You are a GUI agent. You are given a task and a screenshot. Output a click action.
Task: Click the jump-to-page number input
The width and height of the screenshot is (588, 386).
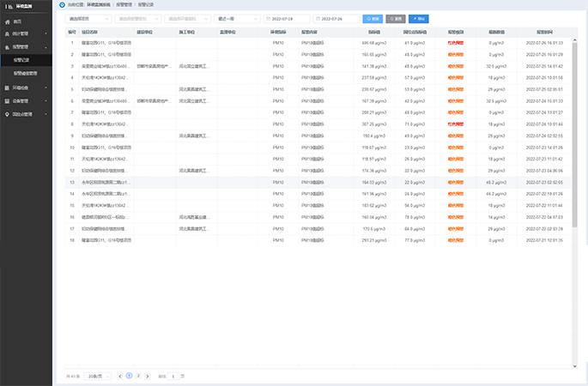point(173,376)
